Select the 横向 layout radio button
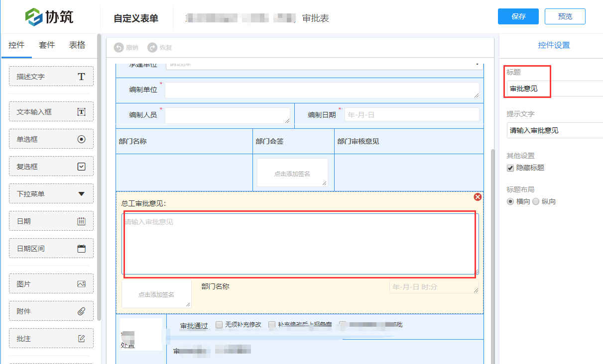 click(510, 201)
